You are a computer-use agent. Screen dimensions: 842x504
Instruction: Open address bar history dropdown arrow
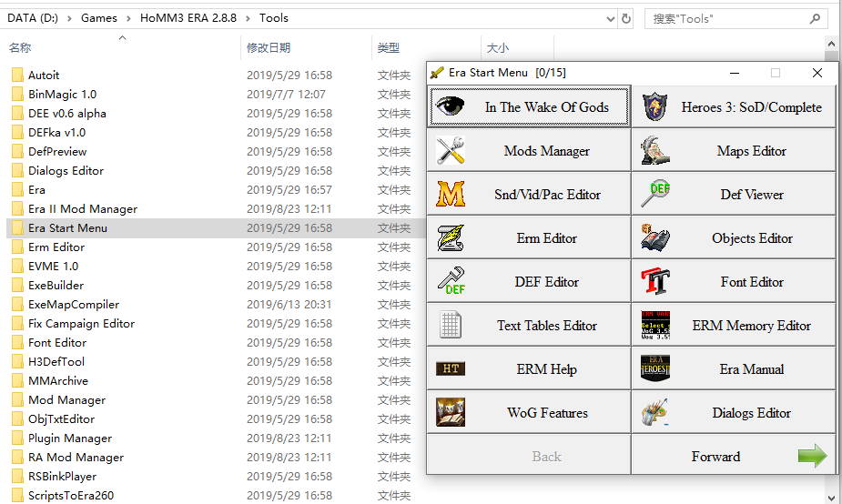611,19
